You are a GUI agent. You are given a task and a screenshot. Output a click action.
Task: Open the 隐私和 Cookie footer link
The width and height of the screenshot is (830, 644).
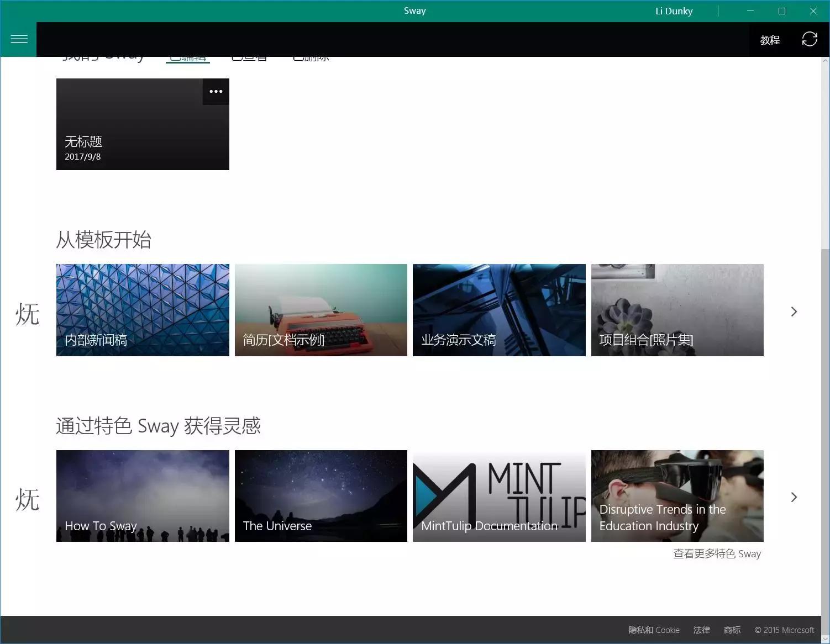[x=654, y=630]
